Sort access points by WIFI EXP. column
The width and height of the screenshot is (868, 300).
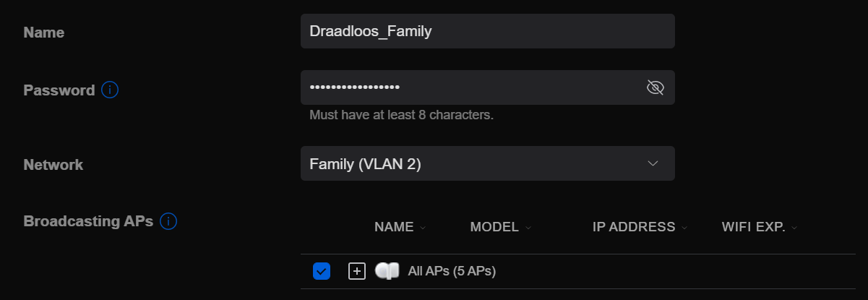tap(753, 227)
